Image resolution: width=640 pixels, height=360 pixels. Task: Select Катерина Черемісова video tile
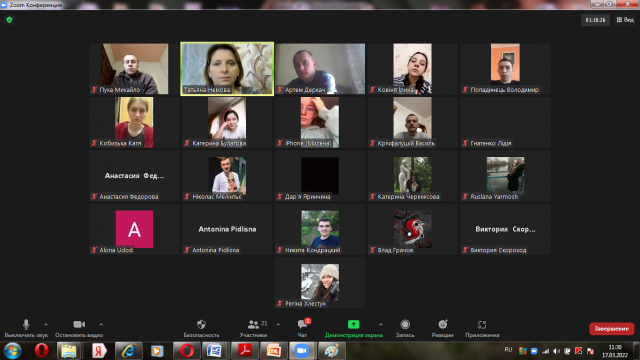tap(413, 176)
